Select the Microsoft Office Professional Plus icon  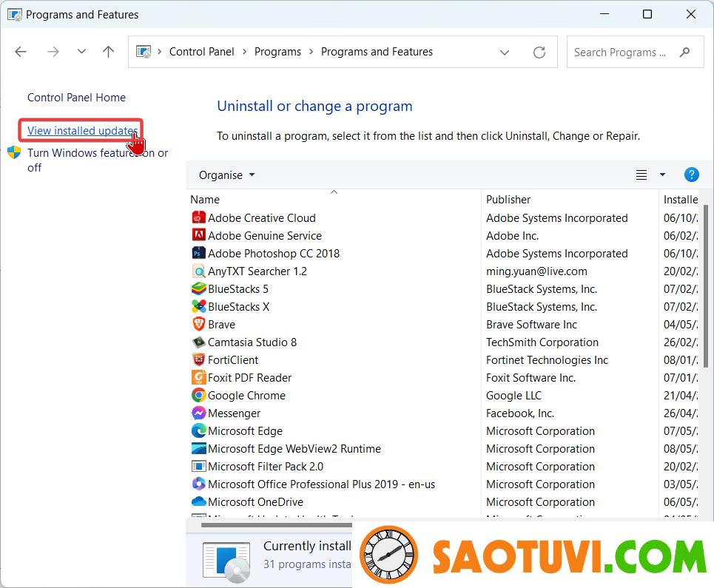[x=198, y=484]
